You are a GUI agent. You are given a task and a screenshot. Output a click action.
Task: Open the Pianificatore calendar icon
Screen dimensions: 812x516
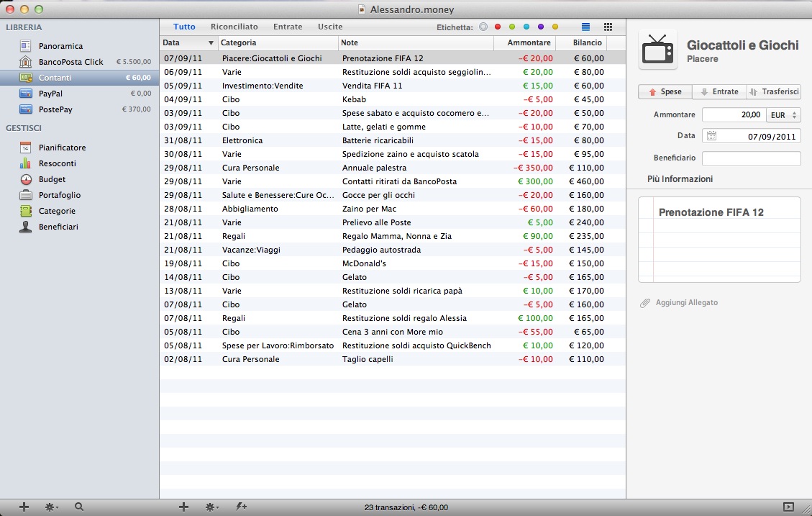(x=25, y=148)
